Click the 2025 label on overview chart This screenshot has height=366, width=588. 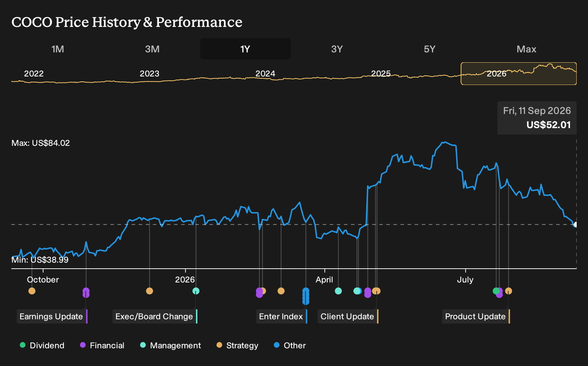coord(381,74)
